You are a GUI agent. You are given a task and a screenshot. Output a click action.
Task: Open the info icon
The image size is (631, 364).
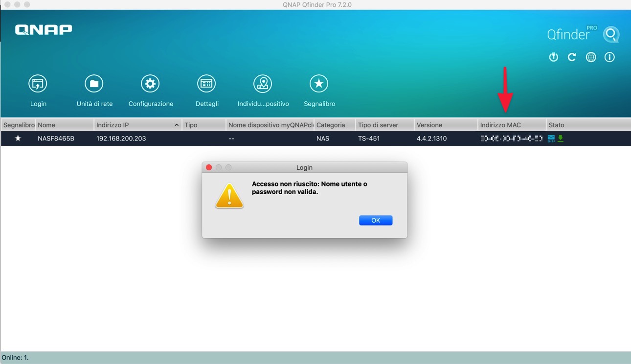[609, 57]
